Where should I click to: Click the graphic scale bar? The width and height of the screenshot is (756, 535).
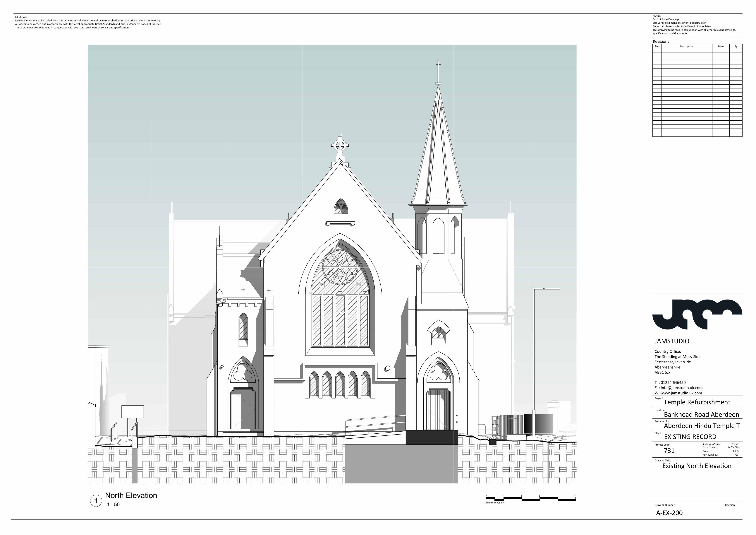click(530, 499)
